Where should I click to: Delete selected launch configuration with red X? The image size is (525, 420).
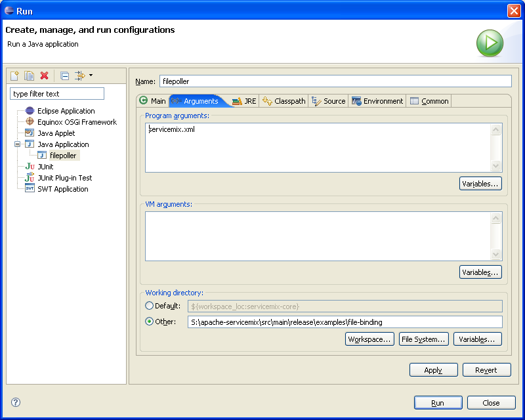(44, 76)
